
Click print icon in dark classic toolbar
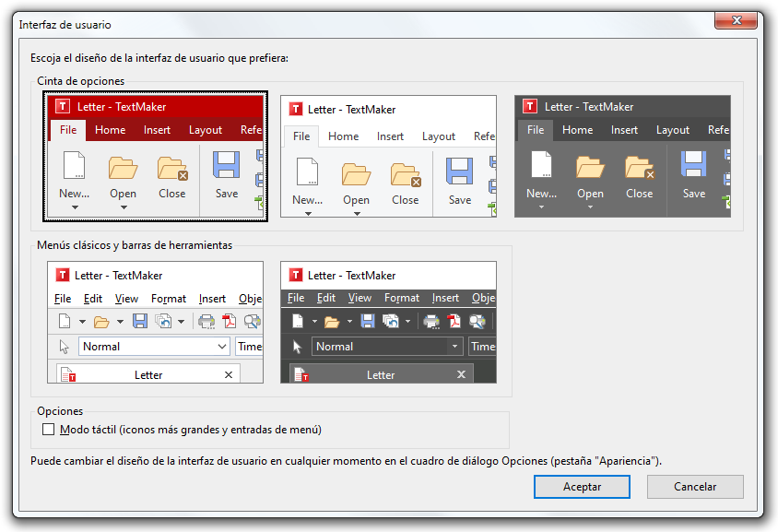pyautogui.click(x=431, y=322)
